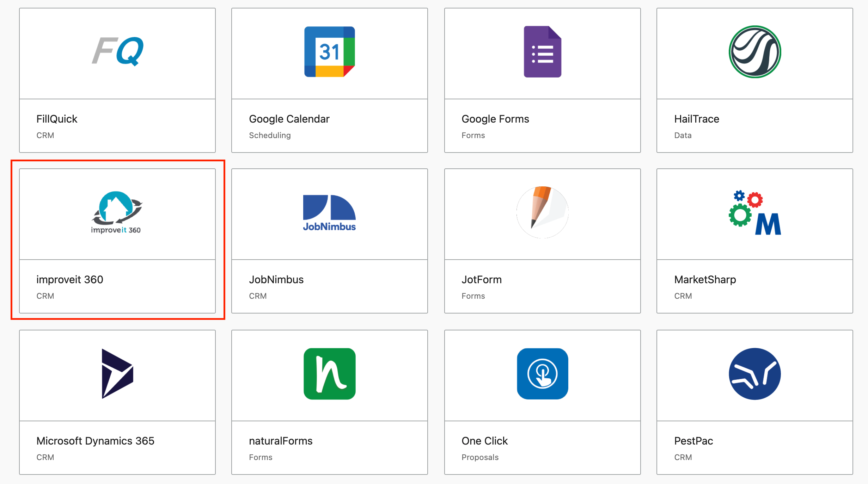Click CRM label under Microsoft Dynamics 365
The width and height of the screenshot is (868, 484).
(45, 457)
